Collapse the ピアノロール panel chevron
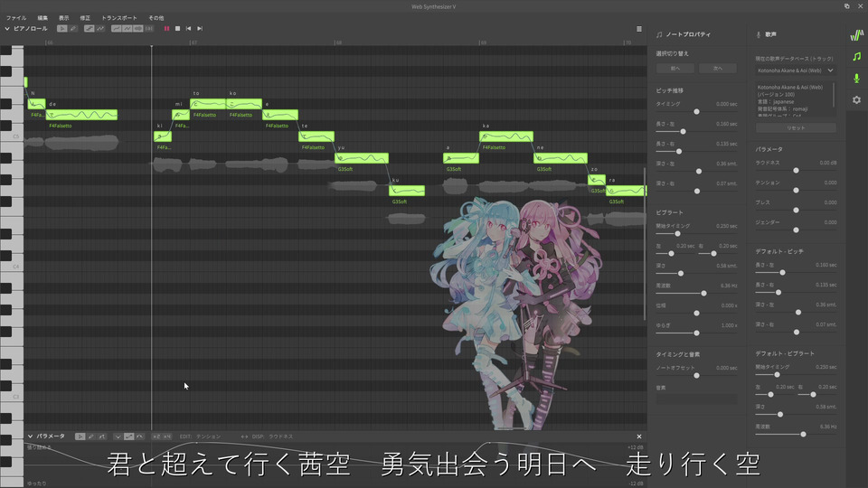The width and height of the screenshot is (868, 488). click(x=7, y=28)
